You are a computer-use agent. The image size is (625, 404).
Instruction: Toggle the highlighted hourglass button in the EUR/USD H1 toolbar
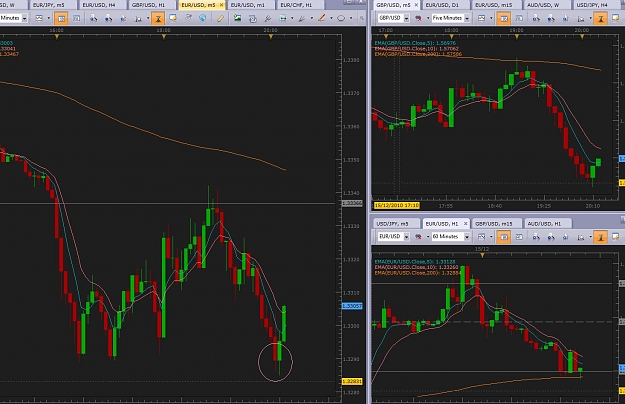(601, 237)
